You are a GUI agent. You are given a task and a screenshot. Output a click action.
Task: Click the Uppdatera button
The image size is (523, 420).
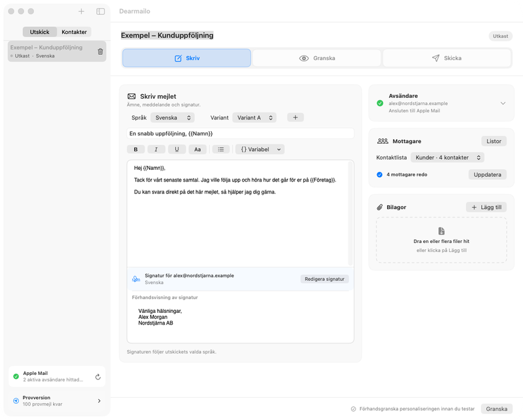(487, 174)
